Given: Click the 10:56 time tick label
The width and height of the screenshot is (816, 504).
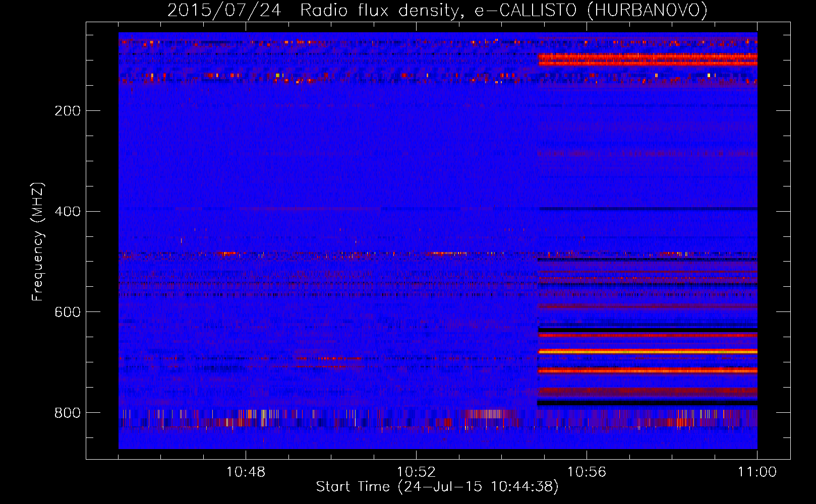Looking at the screenshot, I should tap(587, 472).
